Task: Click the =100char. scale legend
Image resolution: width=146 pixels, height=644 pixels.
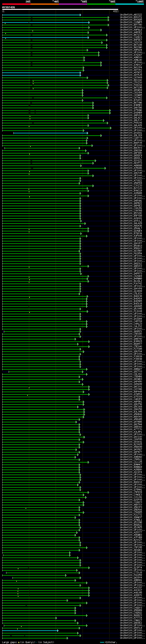Action: coord(108,642)
